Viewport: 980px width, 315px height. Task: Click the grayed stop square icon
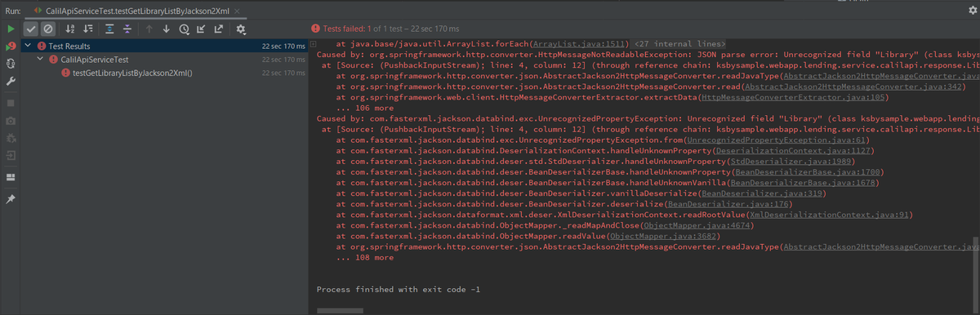click(x=11, y=104)
